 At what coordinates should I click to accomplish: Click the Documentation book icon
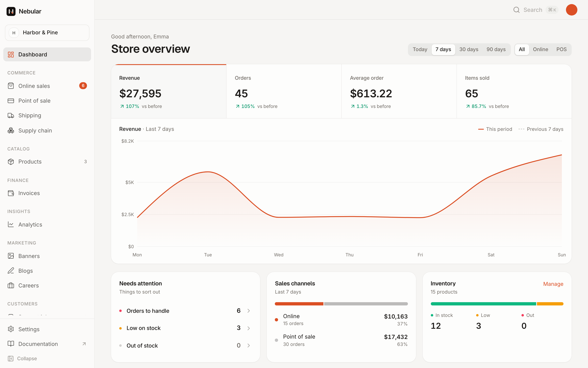coord(11,344)
